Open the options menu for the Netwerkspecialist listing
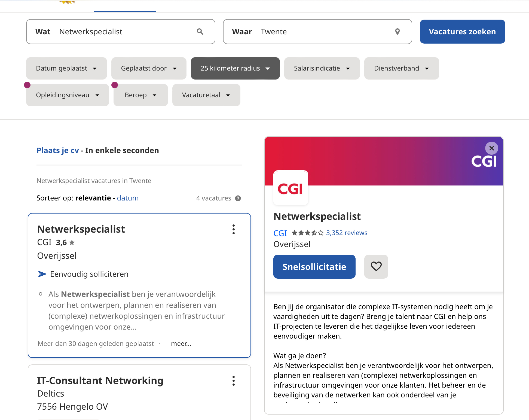The width and height of the screenshot is (529, 420). (234, 229)
